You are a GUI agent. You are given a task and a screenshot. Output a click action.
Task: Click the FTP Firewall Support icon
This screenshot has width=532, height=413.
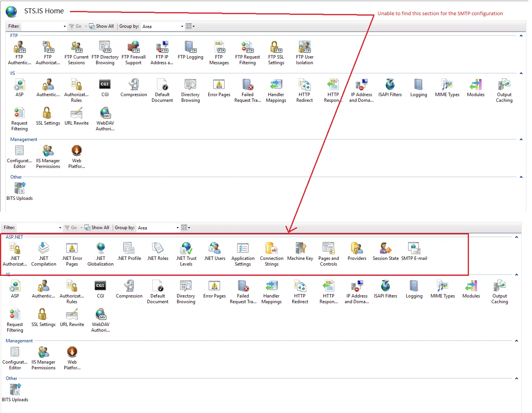(133, 47)
